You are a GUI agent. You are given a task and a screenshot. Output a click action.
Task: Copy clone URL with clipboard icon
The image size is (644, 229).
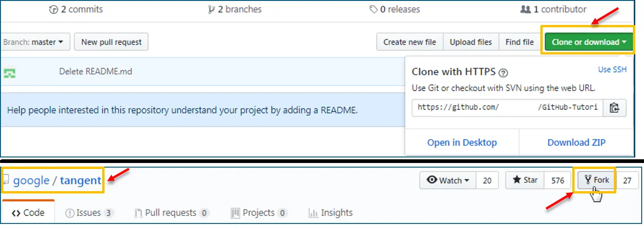point(614,108)
